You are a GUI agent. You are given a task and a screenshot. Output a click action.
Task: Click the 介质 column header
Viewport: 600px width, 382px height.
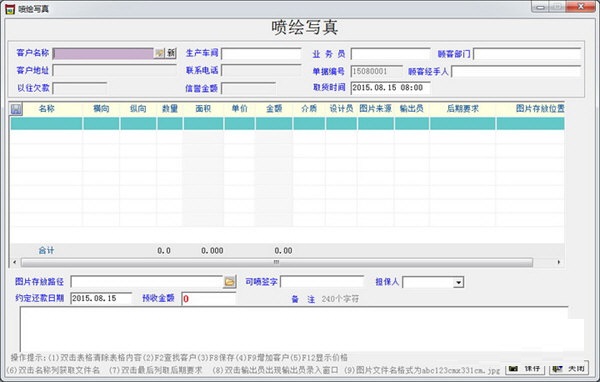[309, 109]
